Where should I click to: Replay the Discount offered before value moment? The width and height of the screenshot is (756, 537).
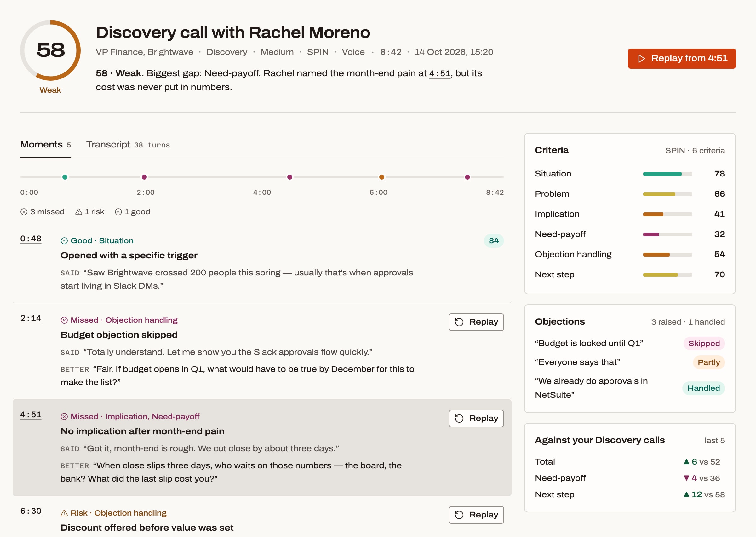(x=476, y=515)
